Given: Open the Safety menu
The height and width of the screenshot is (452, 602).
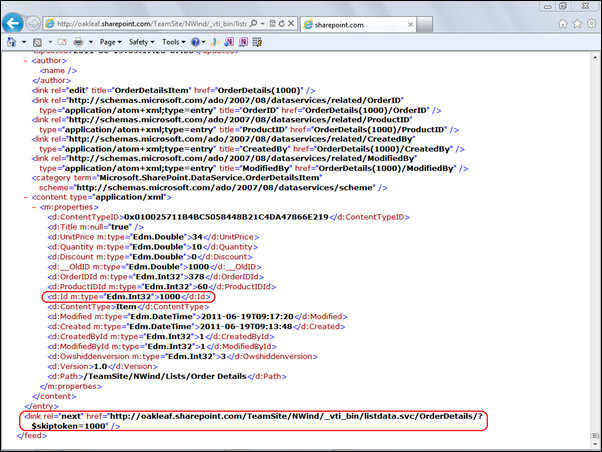Looking at the screenshot, I should 142,42.
